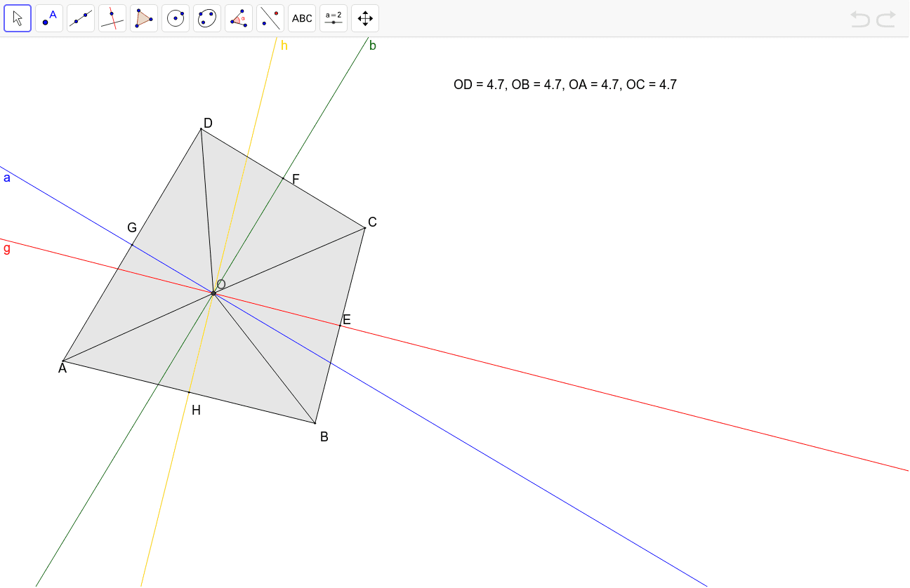Image resolution: width=910 pixels, height=588 pixels.
Task: Select midpoint H on side AB
Action: pyautogui.click(x=189, y=392)
